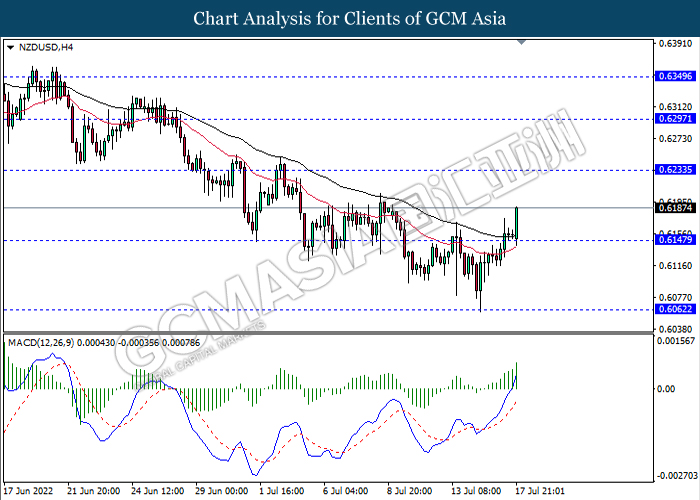Select the 0.61479 support level label
Viewport: 700px width, 500px height.
[x=675, y=240]
